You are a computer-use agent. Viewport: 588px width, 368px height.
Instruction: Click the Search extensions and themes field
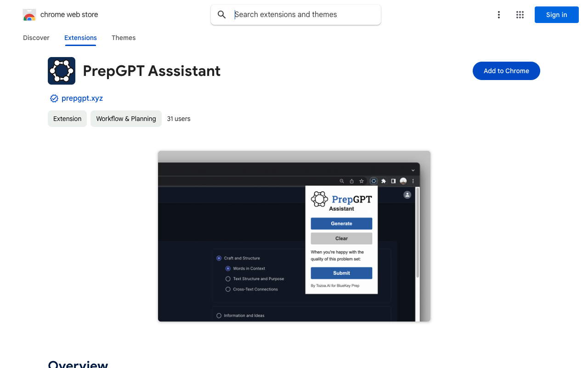pyautogui.click(x=303, y=15)
